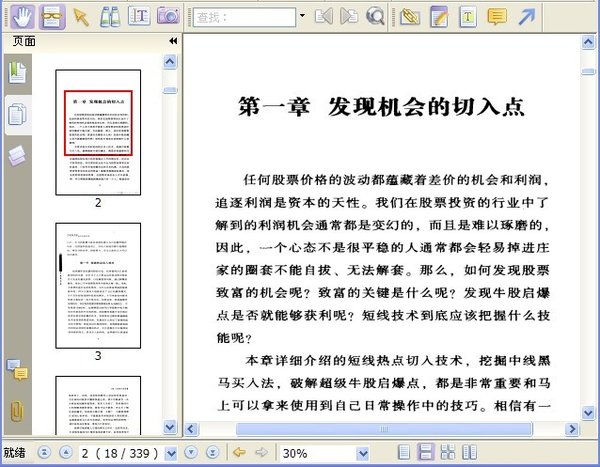Pick the blue arrow drawing tool
This screenshot has height=467, width=600.
(527, 17)
